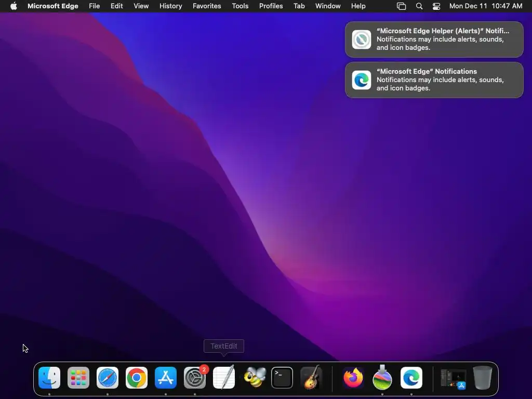532x399 pixels.
Task: Open the History menu
Action: 170,6
